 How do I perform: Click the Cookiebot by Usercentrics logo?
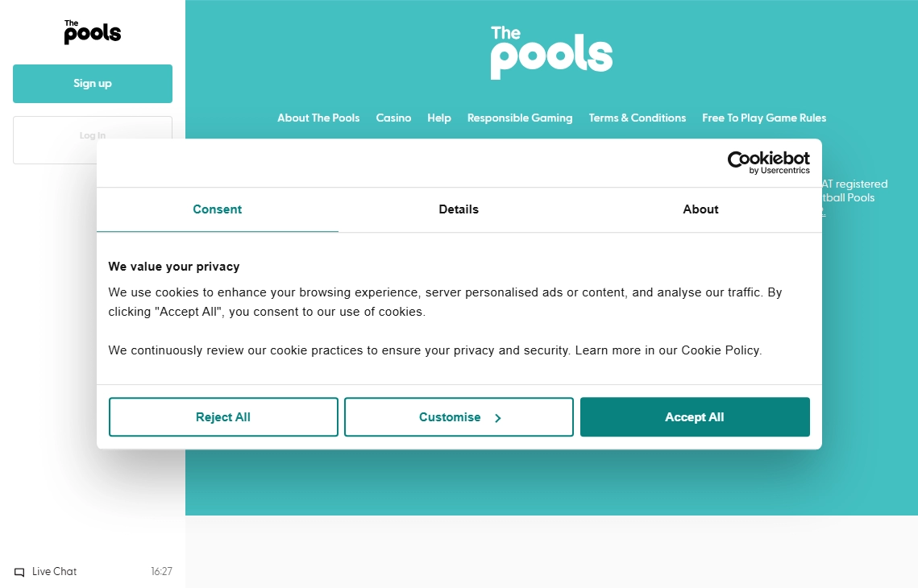768,162
